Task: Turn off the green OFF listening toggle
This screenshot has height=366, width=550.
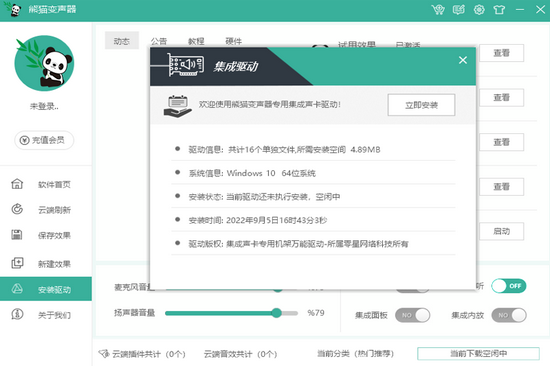Action: point(509,286)
